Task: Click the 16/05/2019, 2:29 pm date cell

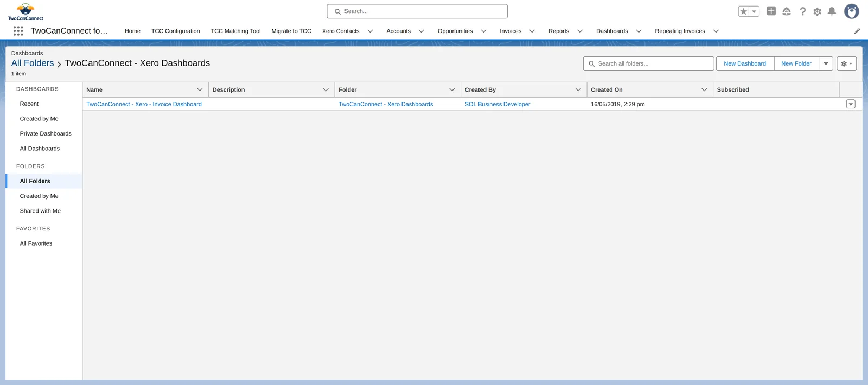Action: pos(618,104)
